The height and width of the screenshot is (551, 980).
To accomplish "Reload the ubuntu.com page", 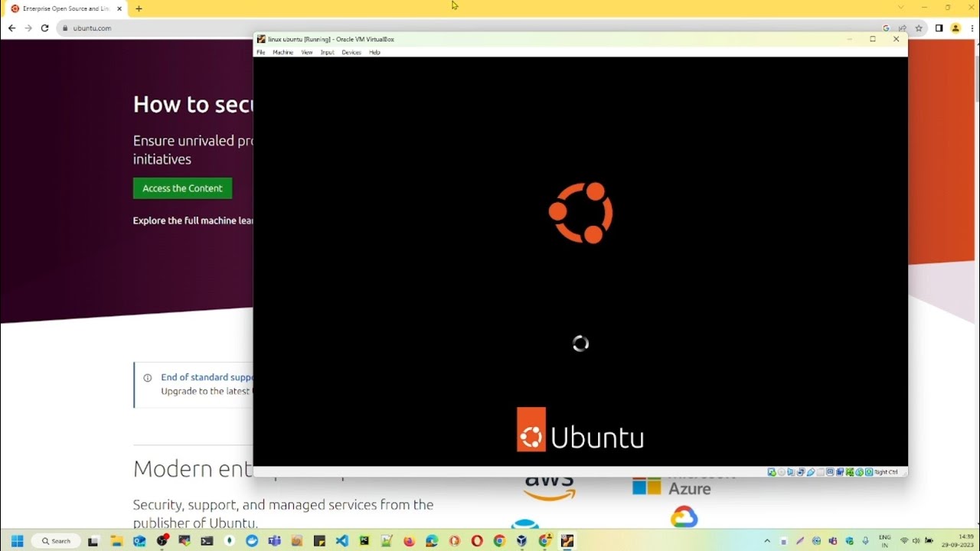I will click(44, 28).
